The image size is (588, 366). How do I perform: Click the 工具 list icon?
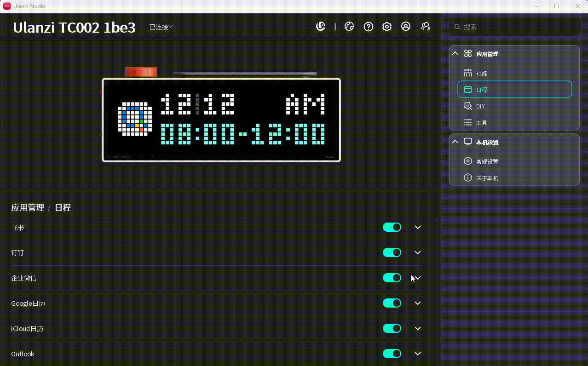[x=468, y=123]
